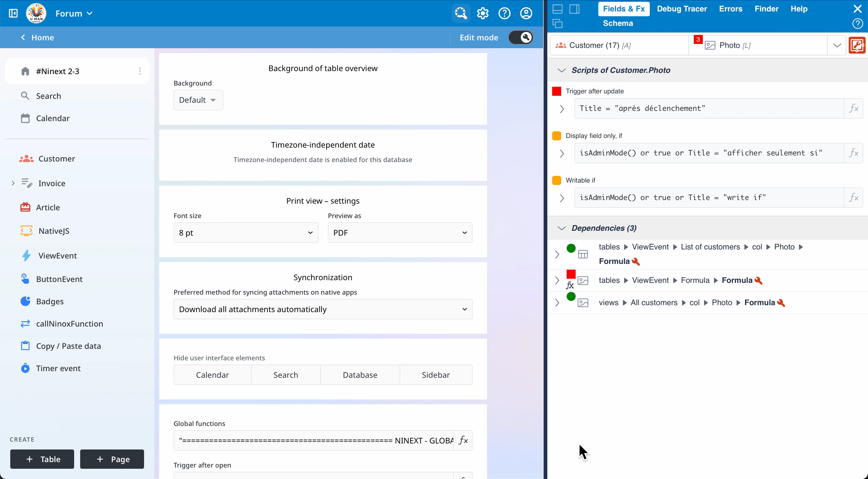Collapse the left sidebar with panel icon
This screenshot has width=868, height=479.
click(13, 14)
